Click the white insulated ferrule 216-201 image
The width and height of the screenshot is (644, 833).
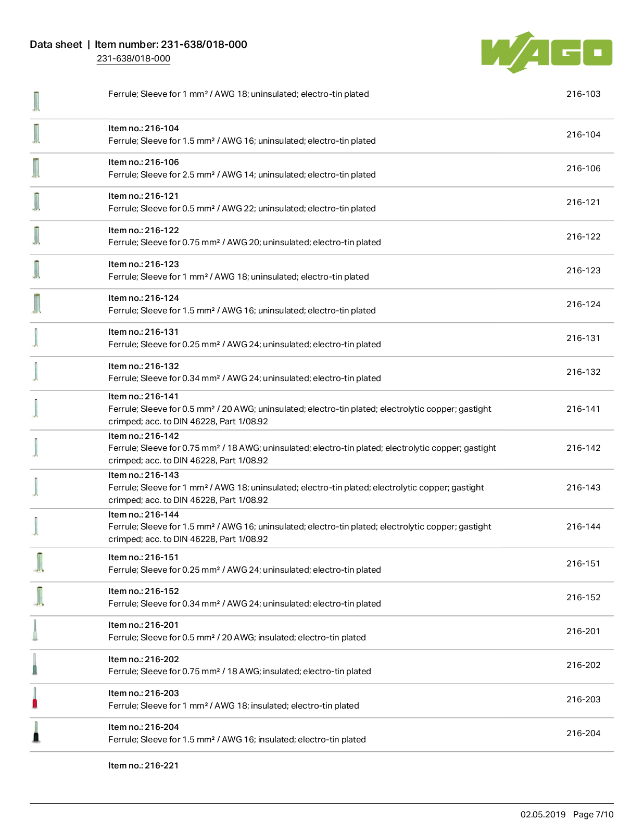point(35,630)
